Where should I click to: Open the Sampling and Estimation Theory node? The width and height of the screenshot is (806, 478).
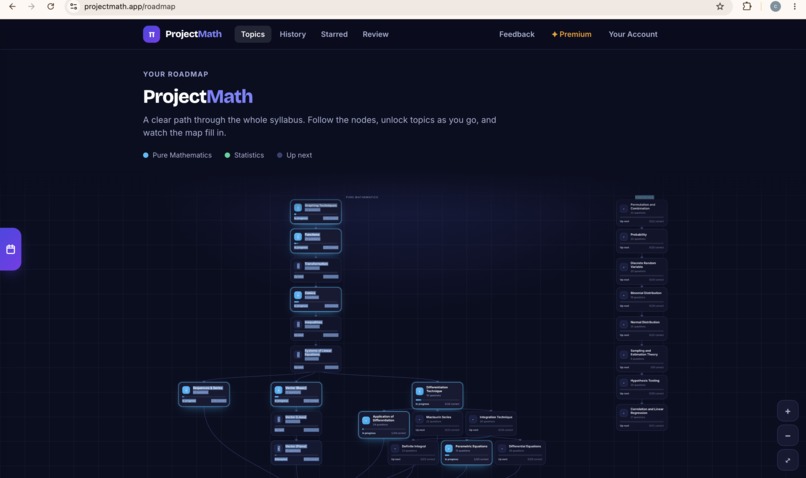point(642,358)
